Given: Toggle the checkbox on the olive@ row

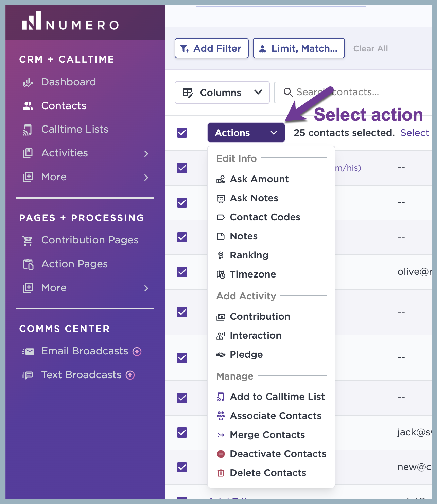Looking at the screenshot, I should [182, 272].
